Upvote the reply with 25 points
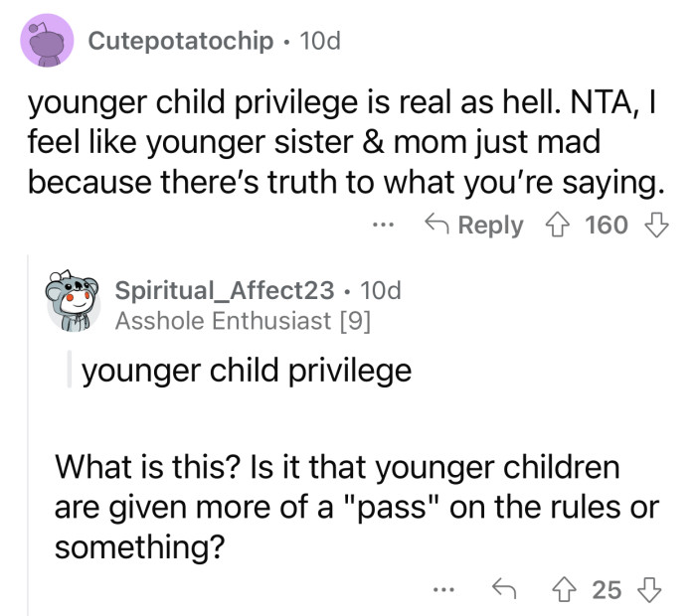This screenshot has height=616, width=696. pyautogui.click(x=566, y=590)
